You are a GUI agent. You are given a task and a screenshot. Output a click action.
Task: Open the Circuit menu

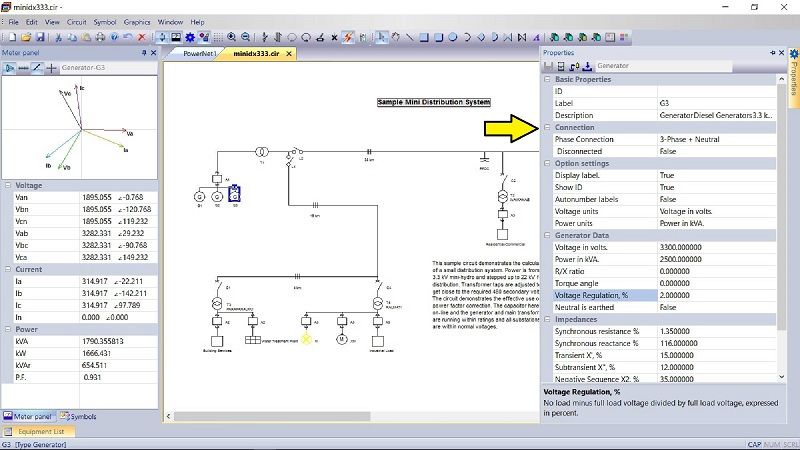click(x=77, y=22)
